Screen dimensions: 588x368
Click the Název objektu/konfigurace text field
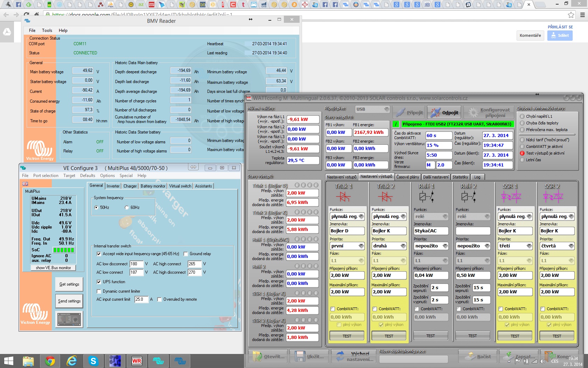414,359
